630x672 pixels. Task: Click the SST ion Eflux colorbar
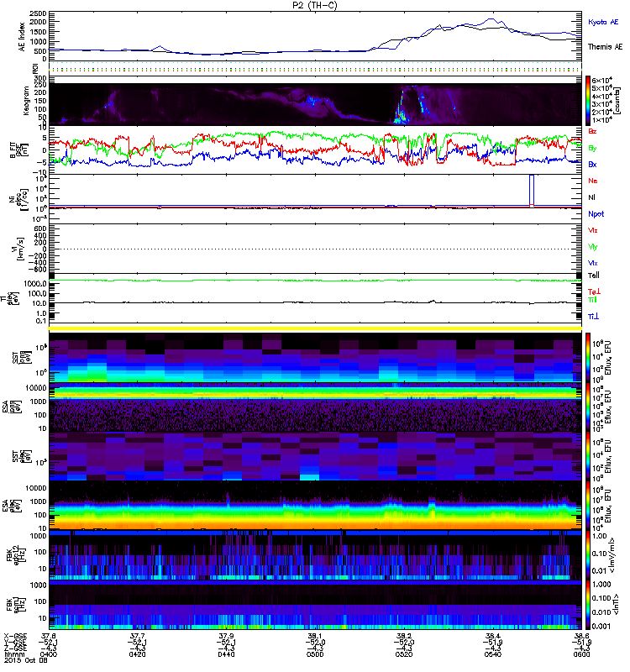(x=588, y=357)
